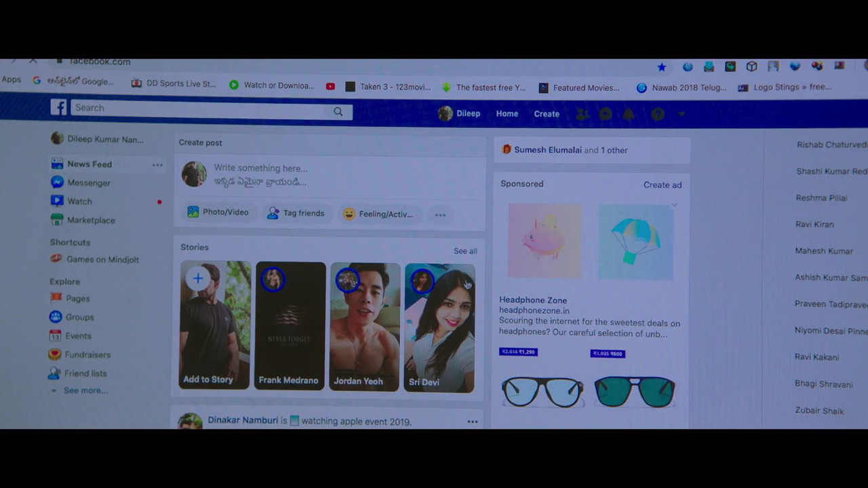Open the Quick Help question icon

(x=658, y=115)
